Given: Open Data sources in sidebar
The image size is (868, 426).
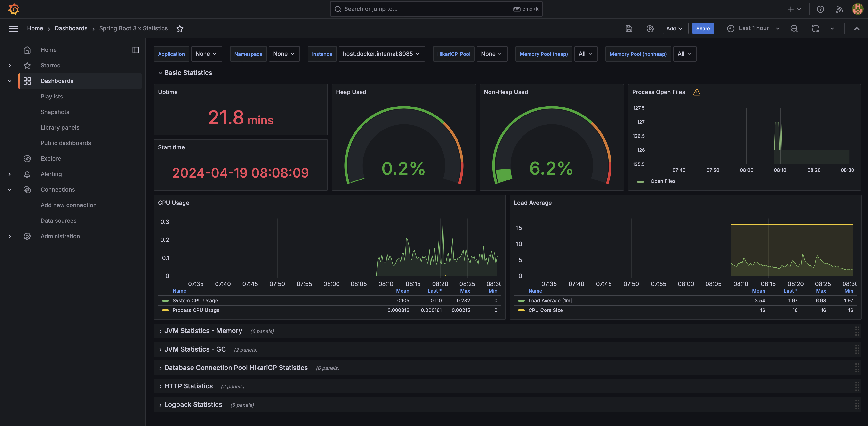Looking at the screenshot, I should click(59, 221).
